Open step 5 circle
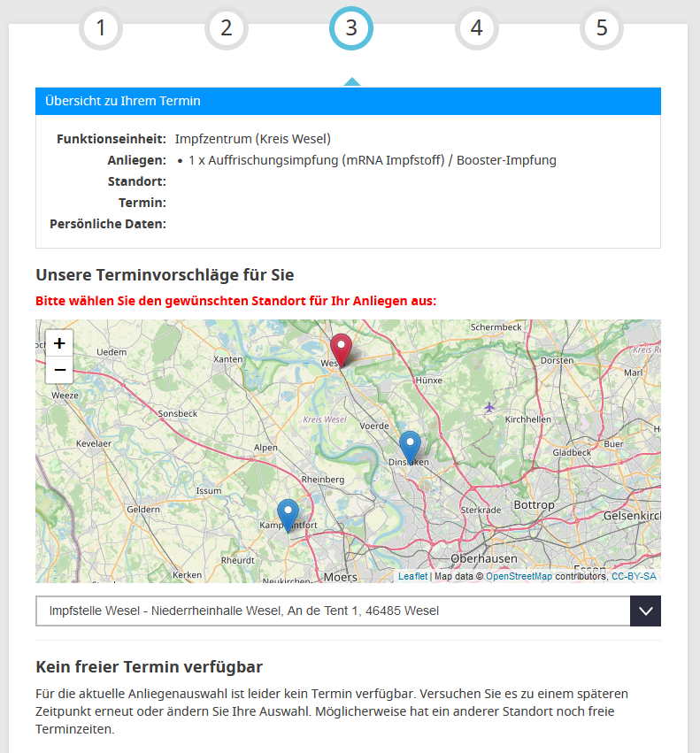Viewport: 700px width, 753px height. click(602, 27)
